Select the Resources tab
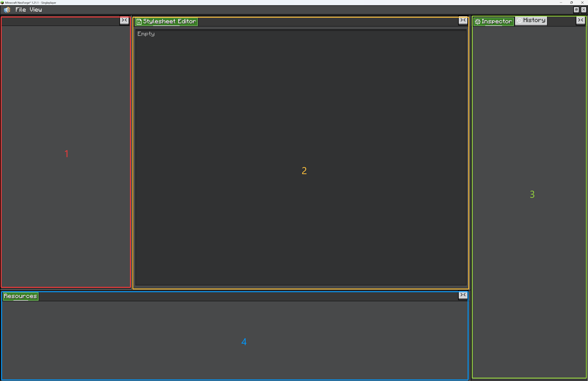 tap(21, 296)
